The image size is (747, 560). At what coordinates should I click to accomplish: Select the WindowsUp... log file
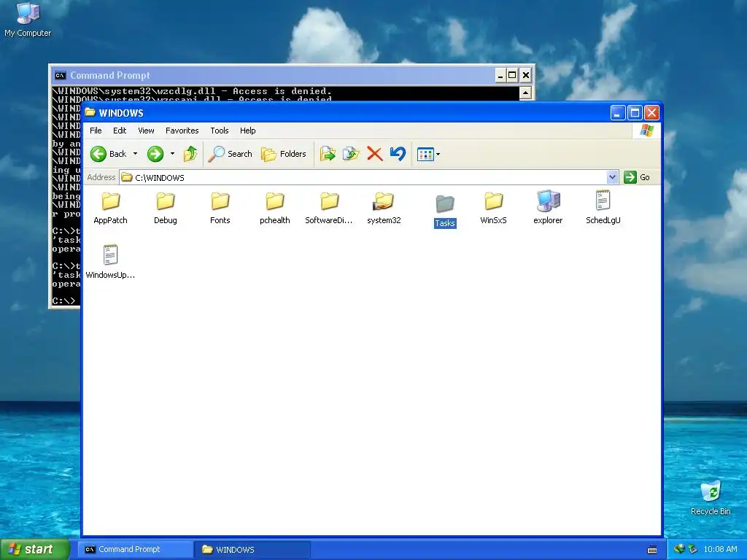tap(111, 262)
